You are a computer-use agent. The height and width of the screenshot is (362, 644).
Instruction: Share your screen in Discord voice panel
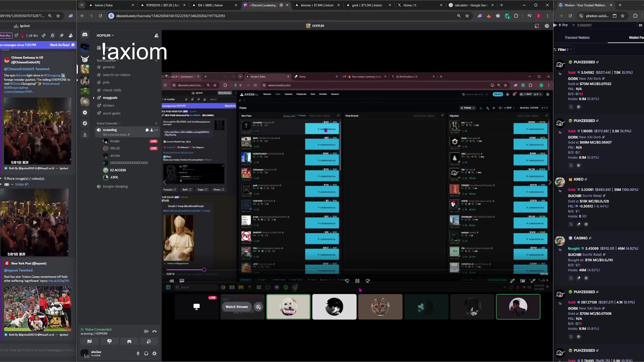click(x=109, y=341)
